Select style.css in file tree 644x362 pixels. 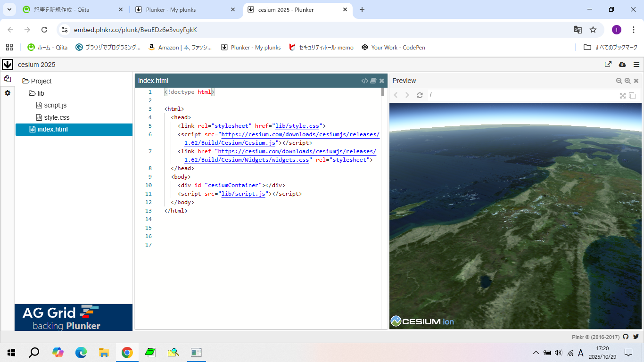click(x=56, y=117)
